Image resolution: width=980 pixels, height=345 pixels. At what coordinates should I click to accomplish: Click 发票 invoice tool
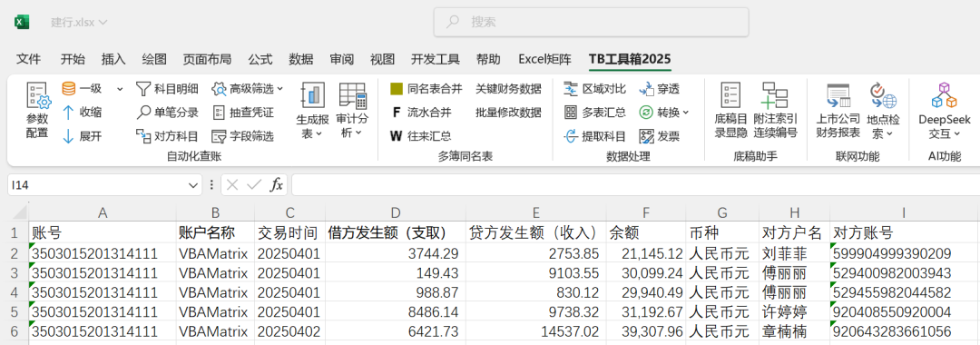click(x=660, y=136)
